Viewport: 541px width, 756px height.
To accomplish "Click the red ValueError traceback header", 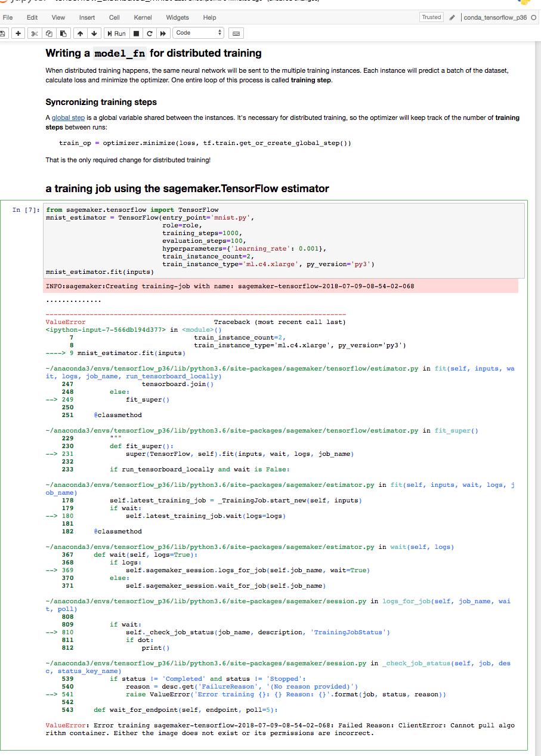I will coord(66,322).
